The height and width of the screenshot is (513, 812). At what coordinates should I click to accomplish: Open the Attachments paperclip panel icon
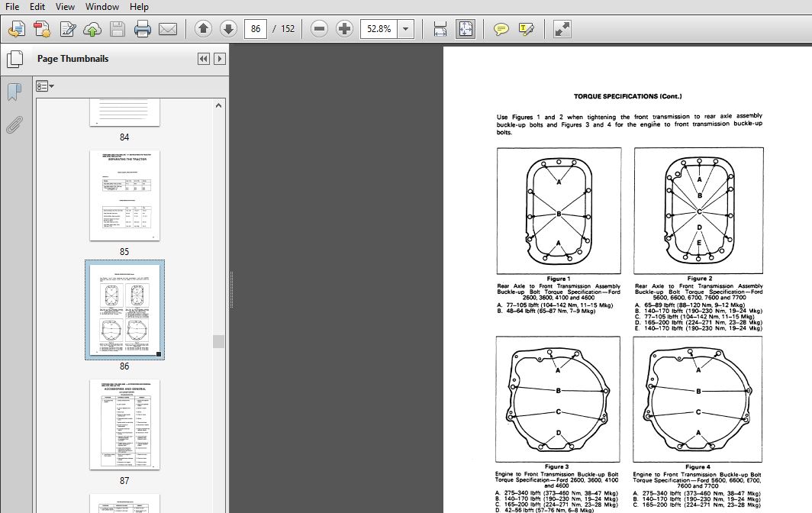14,125
